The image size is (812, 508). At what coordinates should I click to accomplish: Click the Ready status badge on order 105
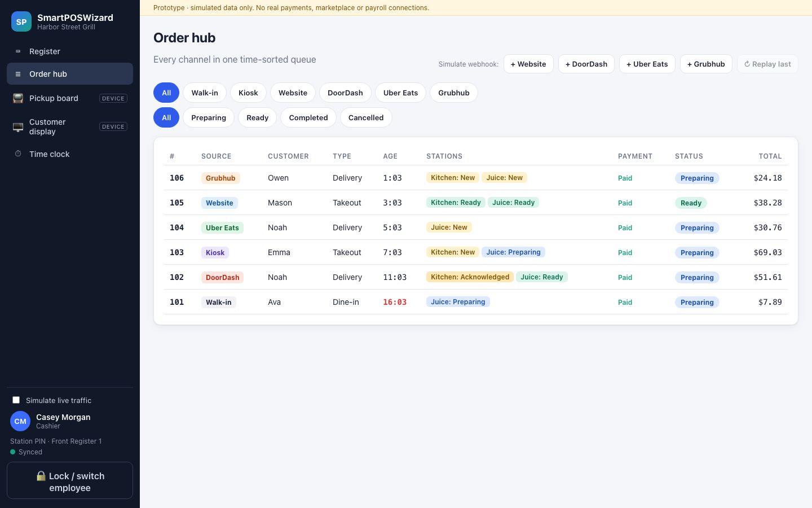691,203
